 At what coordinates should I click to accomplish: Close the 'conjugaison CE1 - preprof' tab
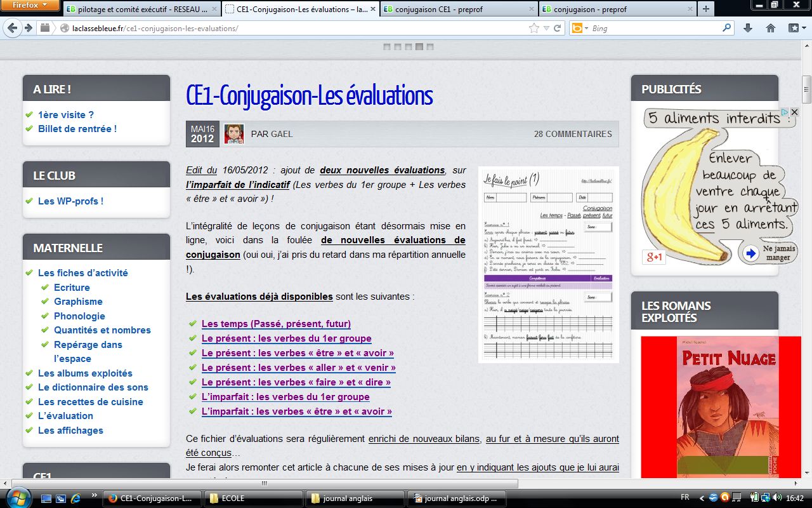click(530, 10)
